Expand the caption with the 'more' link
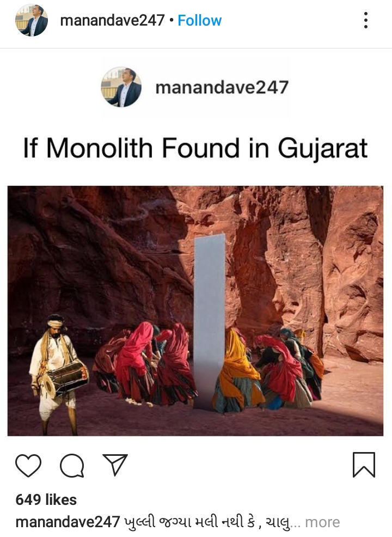 coord(322,522)
